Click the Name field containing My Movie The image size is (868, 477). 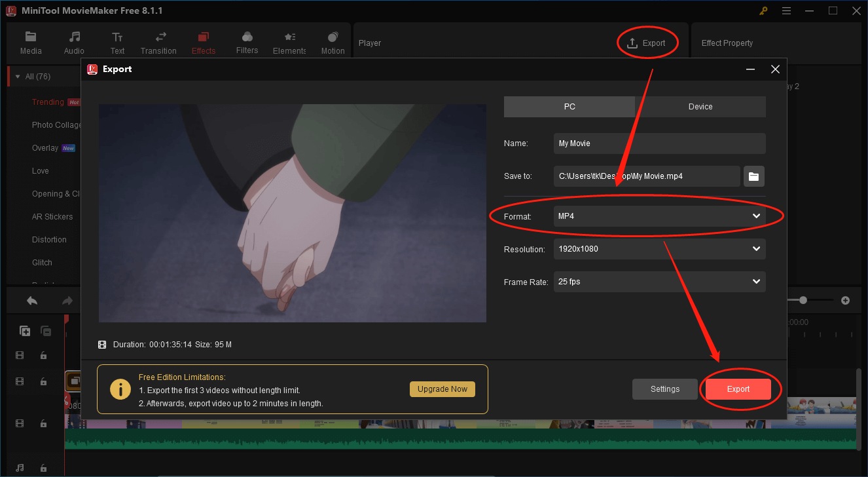pyautogui.click(x=659, y=143)
